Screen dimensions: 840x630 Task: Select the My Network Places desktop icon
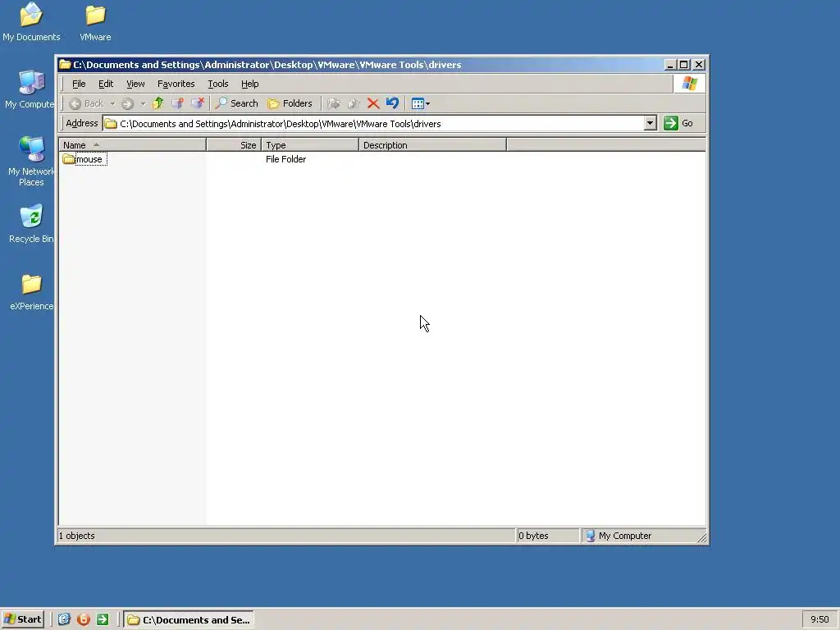point(31,162)
